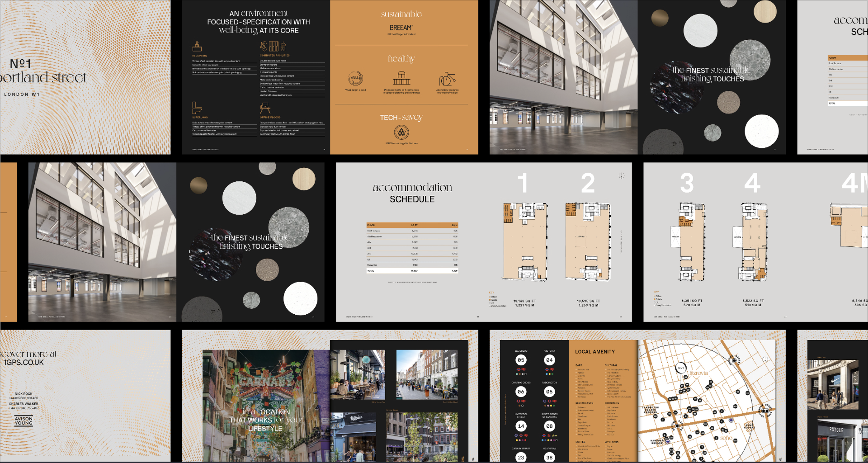The image size is (868, 463).
Task: Click the roof terrace pavilion icon
Action: coord(401,78)
